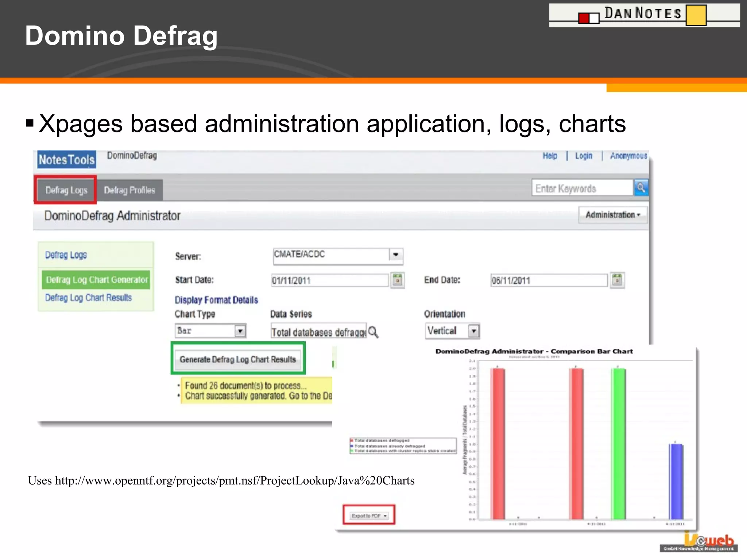Click the DominoDefrag application title text
747x560 pixels.
(132, 156)
